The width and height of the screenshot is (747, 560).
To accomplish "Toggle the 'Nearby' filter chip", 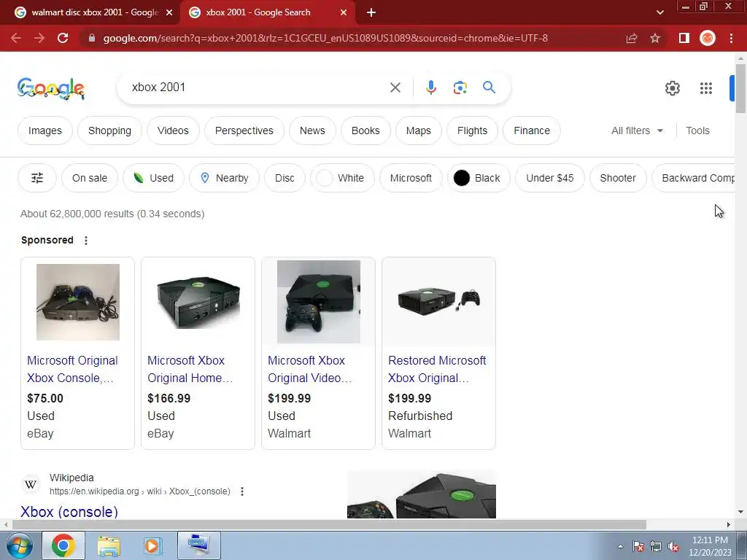I will [224, 178].
